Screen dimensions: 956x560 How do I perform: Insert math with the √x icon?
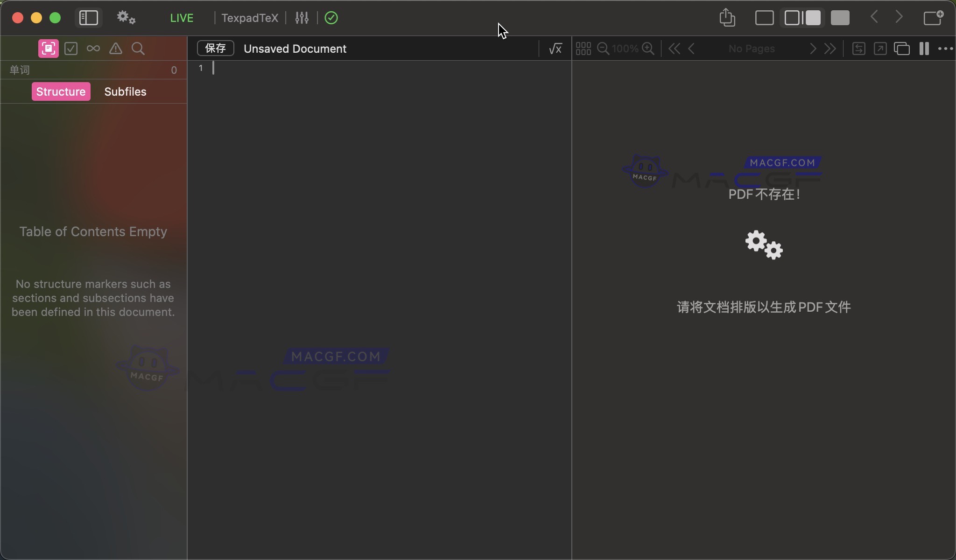[555, 49]
